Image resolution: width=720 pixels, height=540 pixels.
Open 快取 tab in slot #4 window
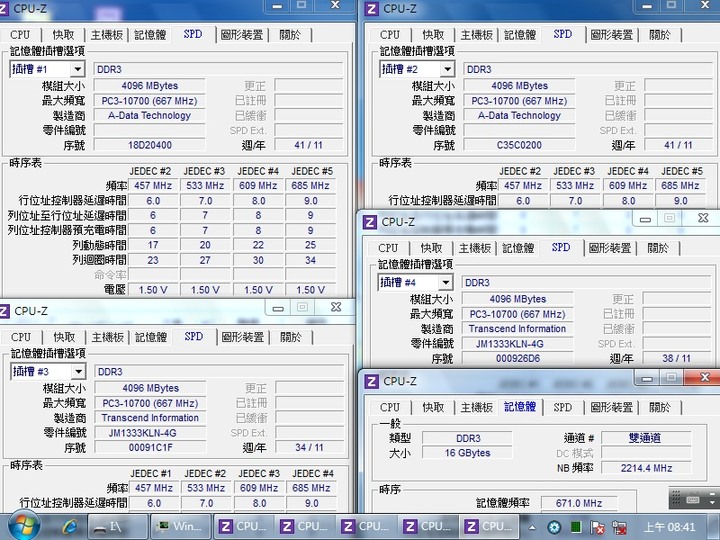click(x=431, y=248)
